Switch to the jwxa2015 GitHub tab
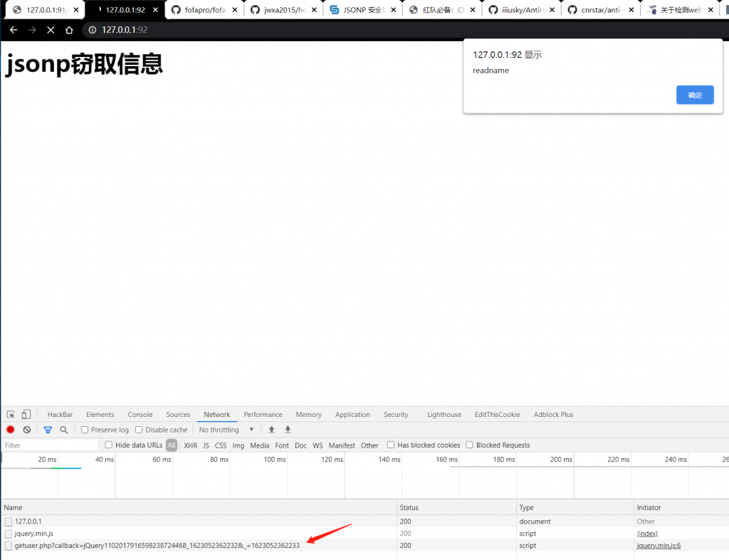The height and width of the screenshot is (560, 729). [x=283, y=10]
